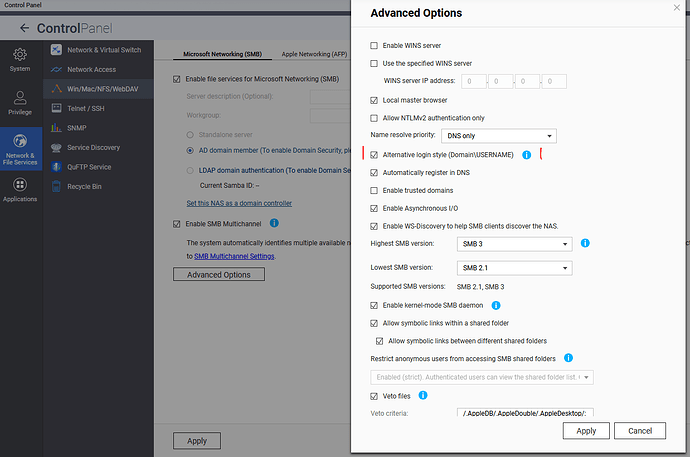Open the Lowest SMB version dropdown
This screenshot has height=457, width=690.
pyautogui.click(x=514, y=268)
